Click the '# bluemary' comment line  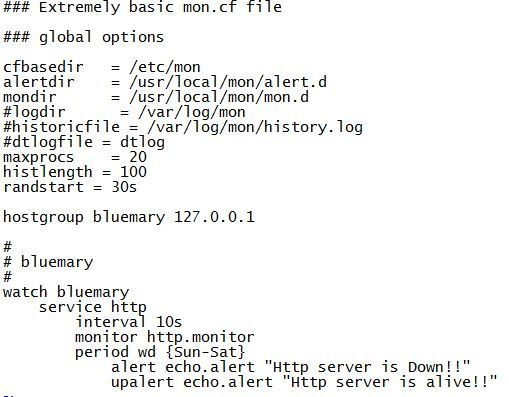tap(48, 262)
